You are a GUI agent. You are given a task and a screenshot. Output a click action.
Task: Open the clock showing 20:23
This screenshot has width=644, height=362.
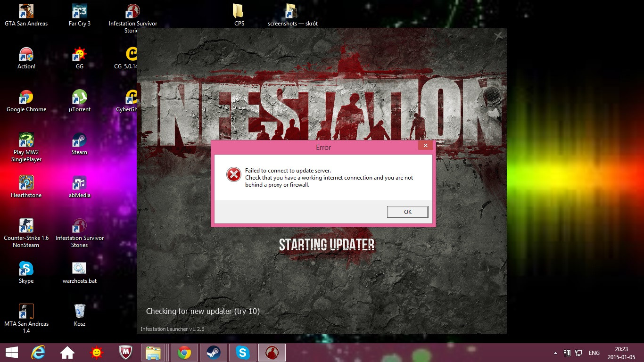point(621,353)
